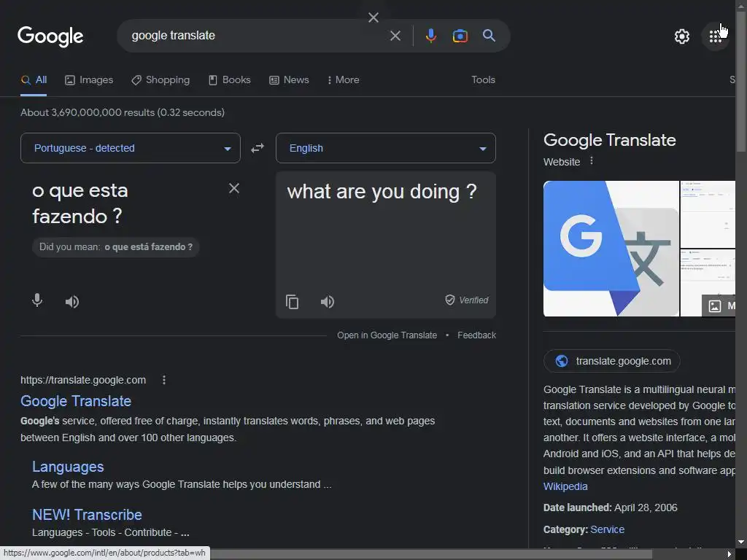Screen dimensions: 747x560
Task: Select the All results tab
Action: click(34, 80)
